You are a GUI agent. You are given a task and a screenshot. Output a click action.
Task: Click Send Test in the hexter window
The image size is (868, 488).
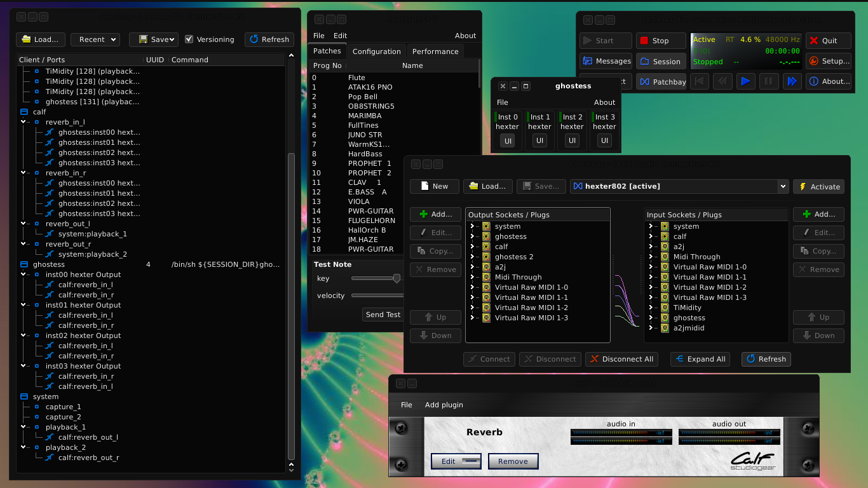(x=383, y=315)
